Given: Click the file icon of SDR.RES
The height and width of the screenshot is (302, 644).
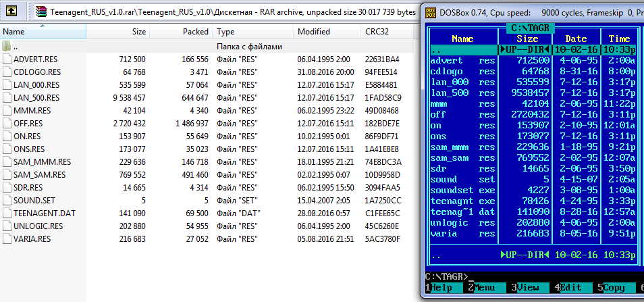Looking at the screenshot, I should pyautogui.click(x=7, y=187).
